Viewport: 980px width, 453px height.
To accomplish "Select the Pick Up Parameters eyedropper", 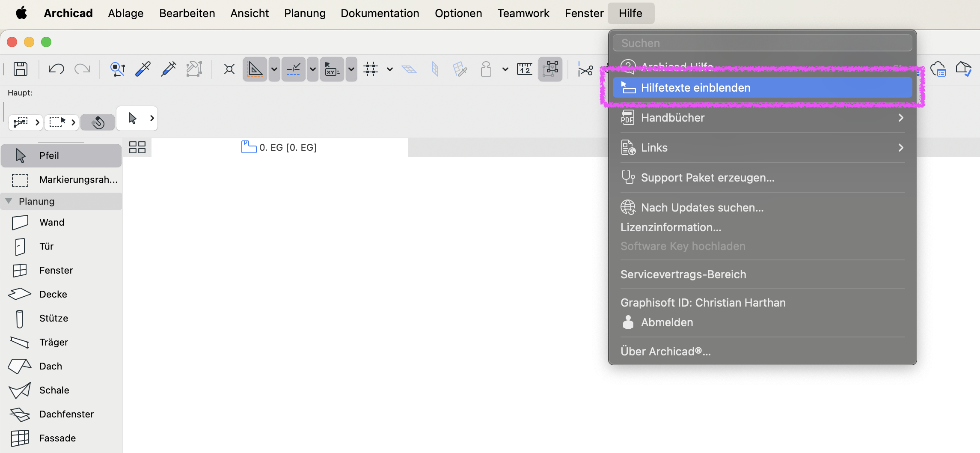I will [x=143, y=69].
